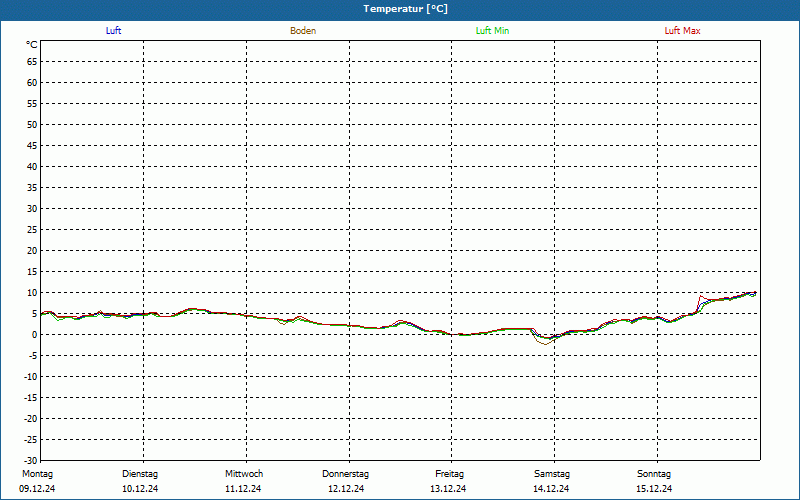Click the -30 value on the y-axis
The image size is (800, 500).
click(x=30, y=460)
